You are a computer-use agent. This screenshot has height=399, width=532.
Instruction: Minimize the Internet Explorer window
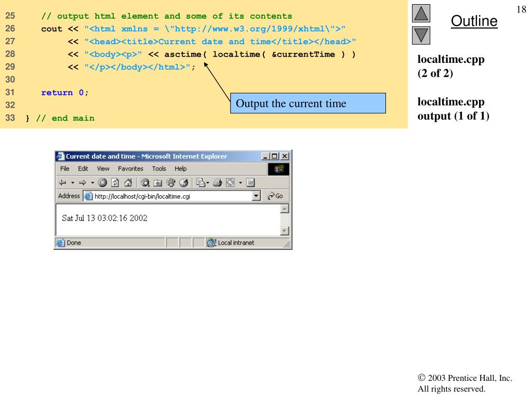pos(265,156)
